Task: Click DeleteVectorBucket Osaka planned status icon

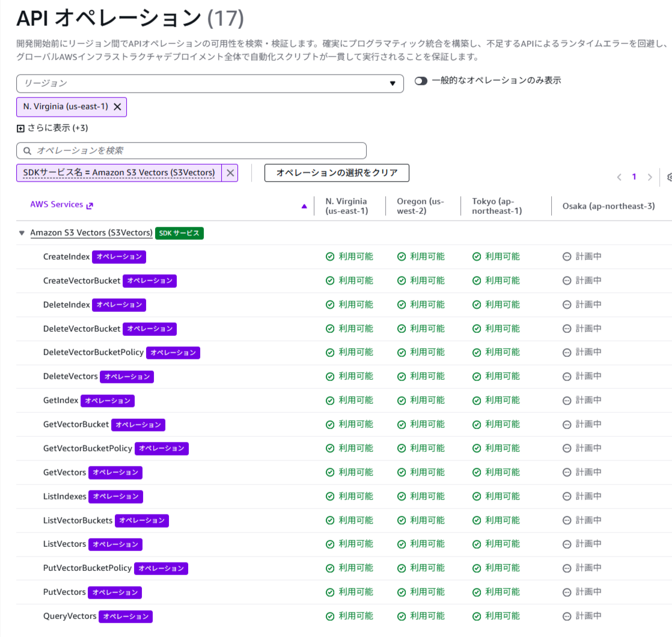Action: tap(567, 329)
